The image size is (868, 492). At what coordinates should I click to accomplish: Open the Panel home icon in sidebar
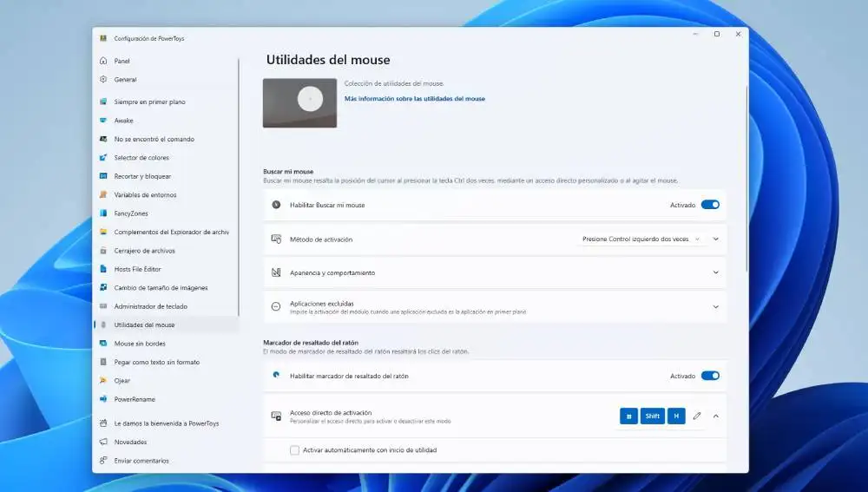tap(103, 61)
